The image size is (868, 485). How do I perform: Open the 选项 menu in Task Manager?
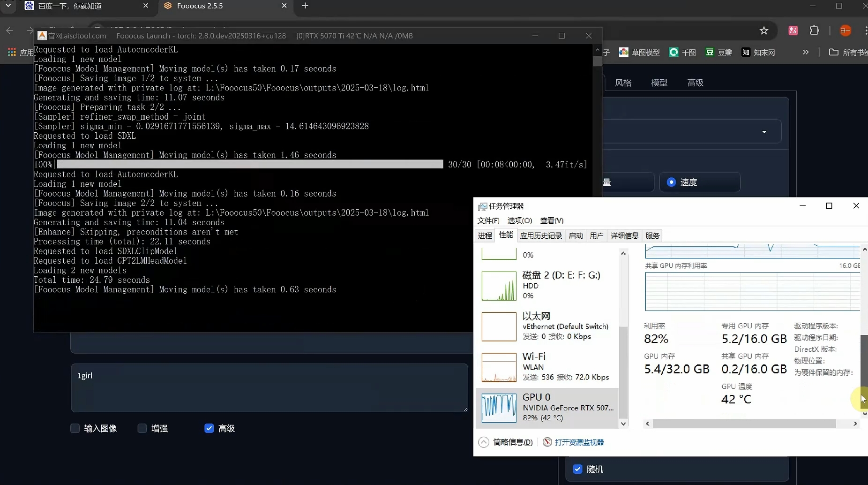519,220
